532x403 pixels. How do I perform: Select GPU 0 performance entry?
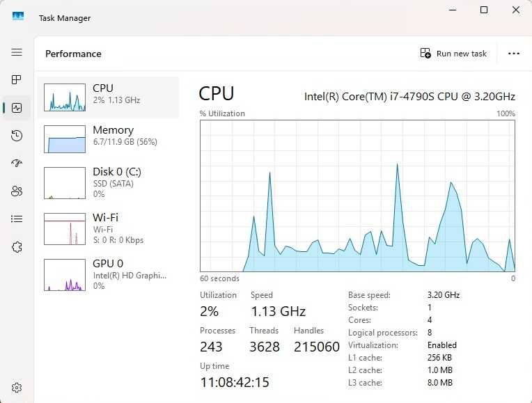click(108, 274)
